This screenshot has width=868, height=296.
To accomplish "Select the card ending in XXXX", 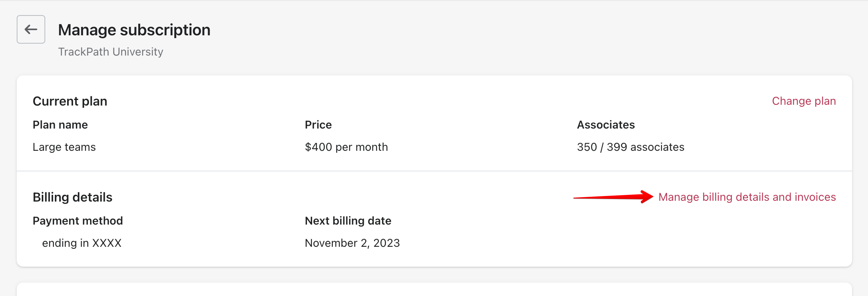I will 82,243.
